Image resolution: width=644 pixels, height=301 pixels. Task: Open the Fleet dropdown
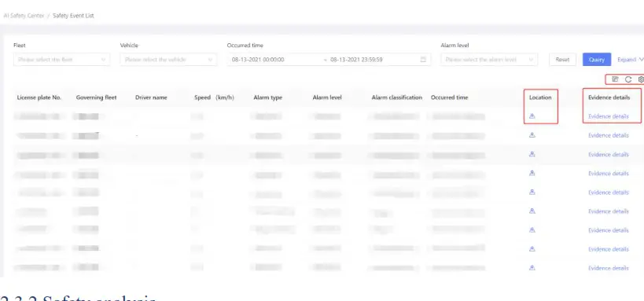tap(61, 60)
